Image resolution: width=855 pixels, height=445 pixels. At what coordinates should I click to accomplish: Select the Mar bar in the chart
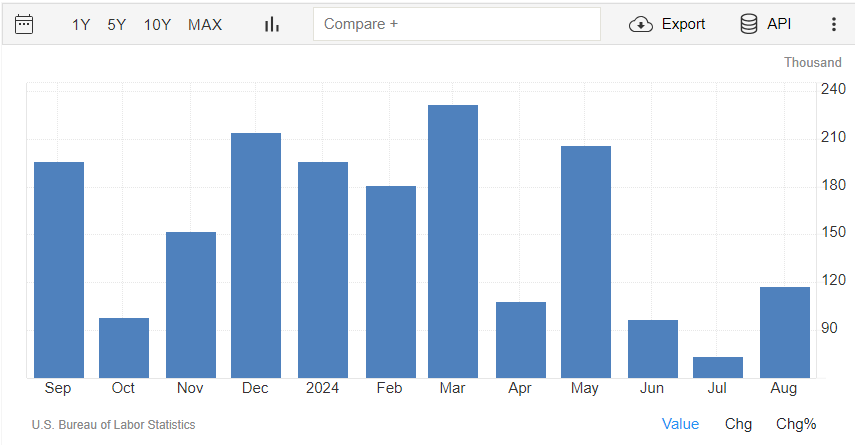coord(453,242)
